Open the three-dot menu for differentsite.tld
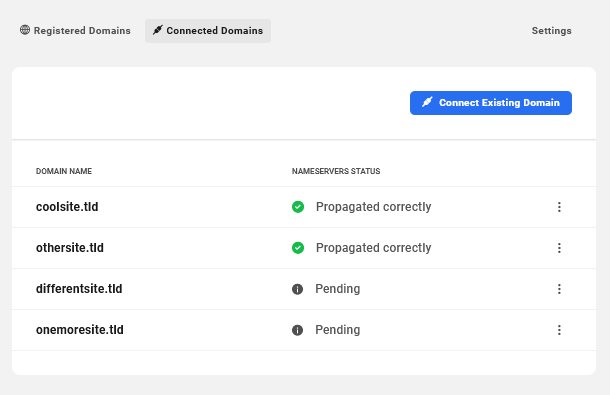This screenshot has height=395, width=610. (559, 289)
